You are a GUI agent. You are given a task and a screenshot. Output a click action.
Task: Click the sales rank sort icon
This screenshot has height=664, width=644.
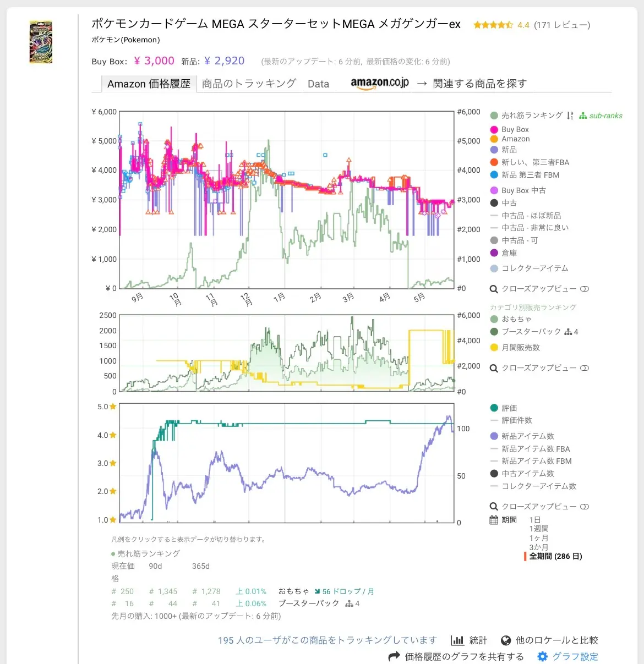(570, 116)
